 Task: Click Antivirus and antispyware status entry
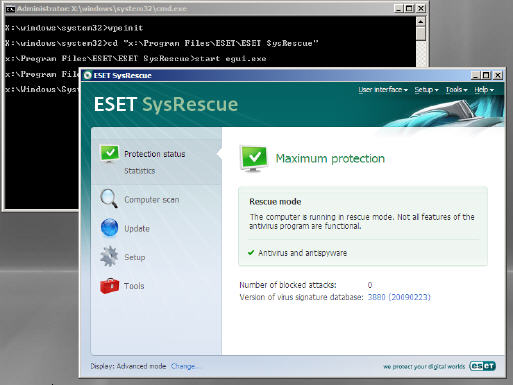pos(302,253)
